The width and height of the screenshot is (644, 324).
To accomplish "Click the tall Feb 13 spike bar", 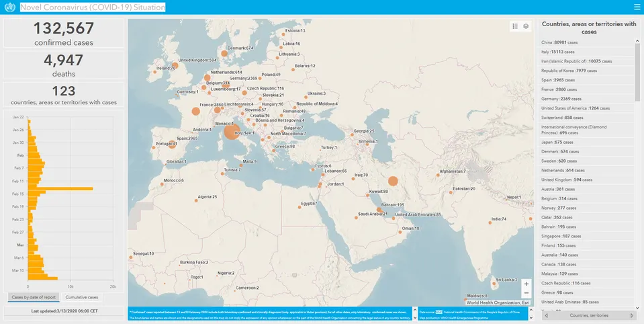I will pos(60,189).
